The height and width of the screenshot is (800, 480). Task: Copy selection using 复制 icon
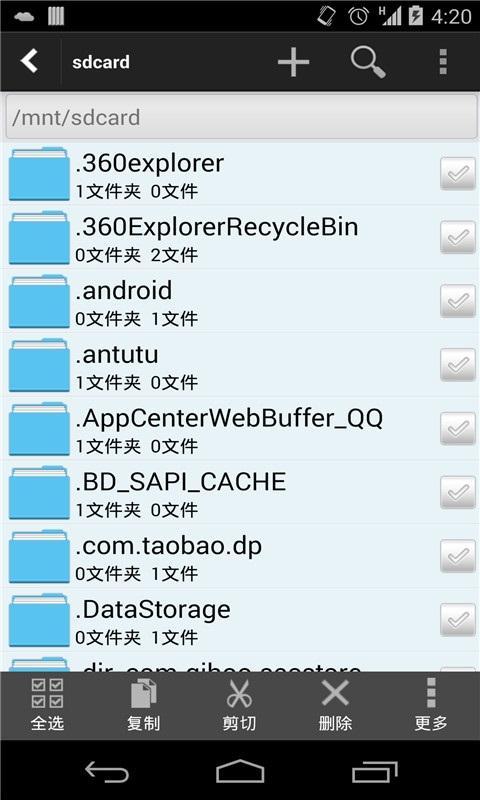click(x=143, y=705)
